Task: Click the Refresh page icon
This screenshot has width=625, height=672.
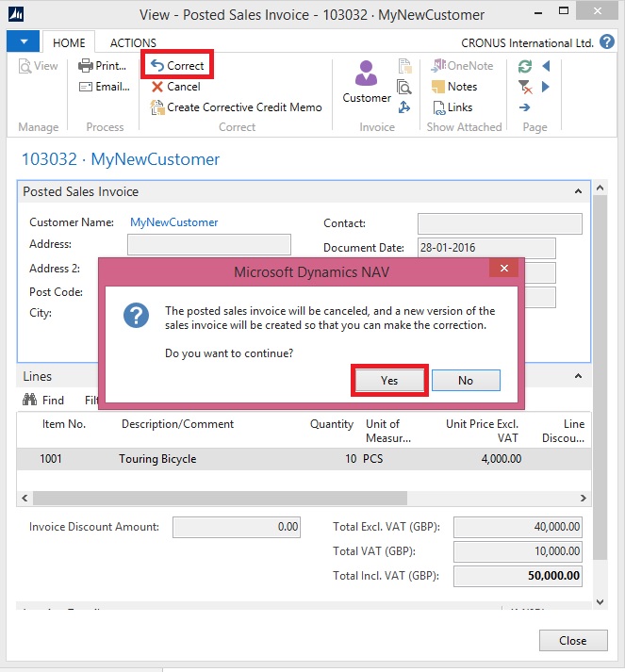Action: (525, 66)
